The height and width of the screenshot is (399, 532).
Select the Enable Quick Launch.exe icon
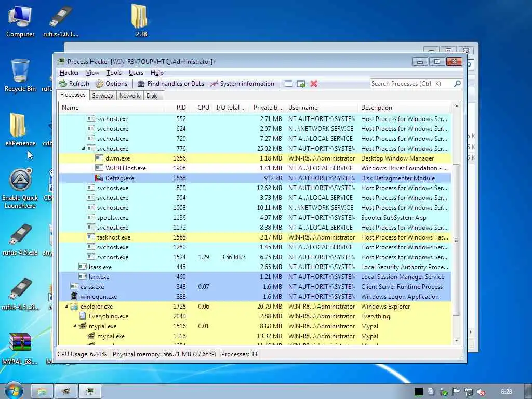20,189
